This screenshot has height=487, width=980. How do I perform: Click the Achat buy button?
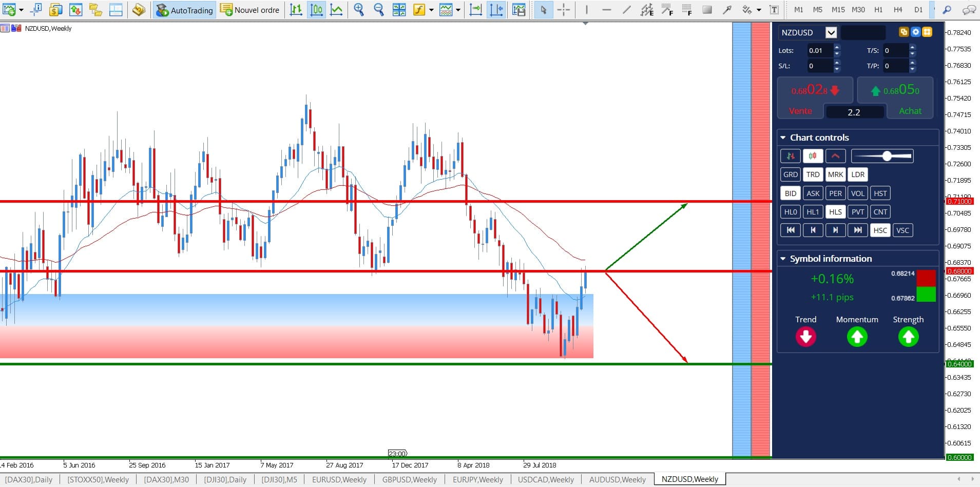point(910,111)
